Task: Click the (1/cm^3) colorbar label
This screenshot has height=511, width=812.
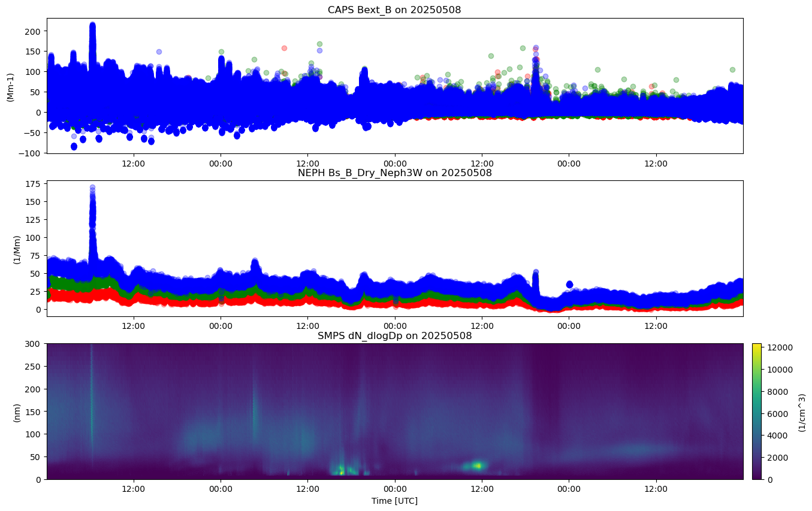Action: [802, 411]
